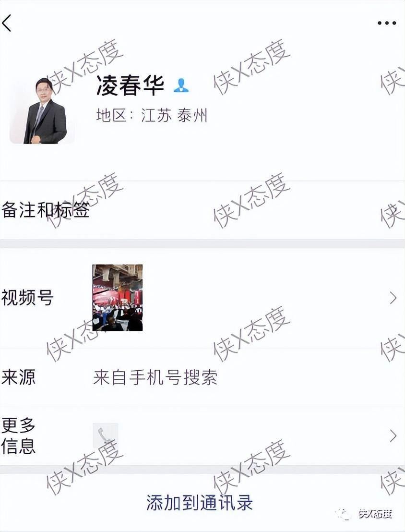Select the 视频号 label

click(27, 298)
